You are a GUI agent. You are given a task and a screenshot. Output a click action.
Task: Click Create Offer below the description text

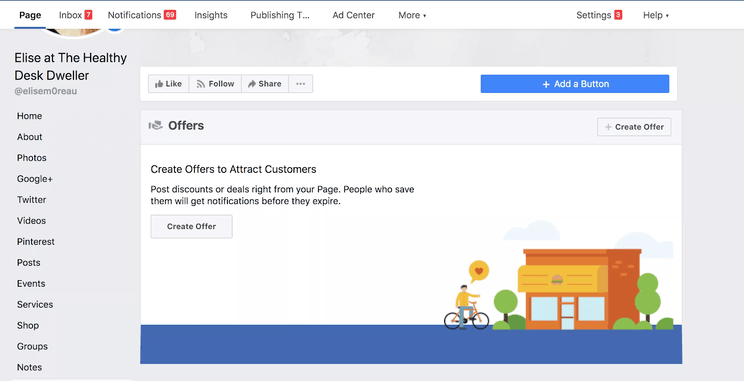click(191, 226)
